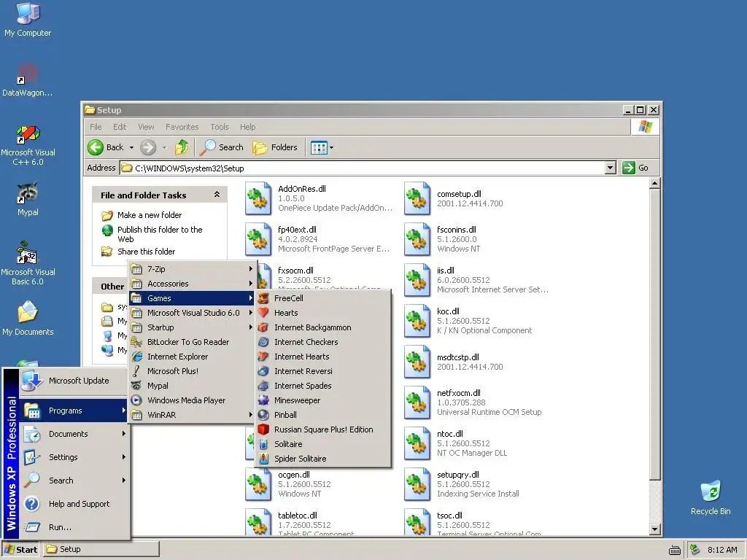Select the AddOnRes.dll file icon
Image resolution: width=747 pixels, height=560 pixels.
(258, 198)
